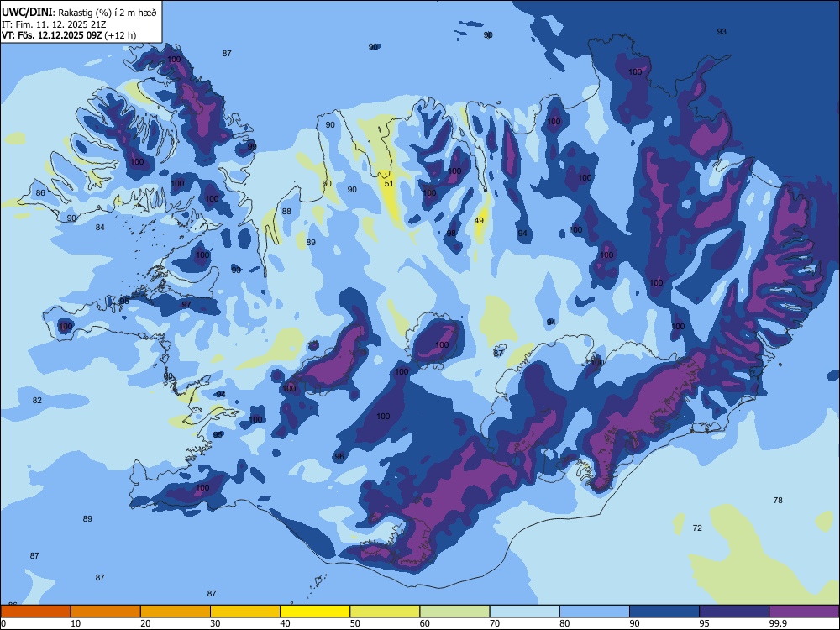This screenshot has width=840, height=630.
Task: Select the medium blue 80–90 legend swatch
Action: click(x=595, y=612)
